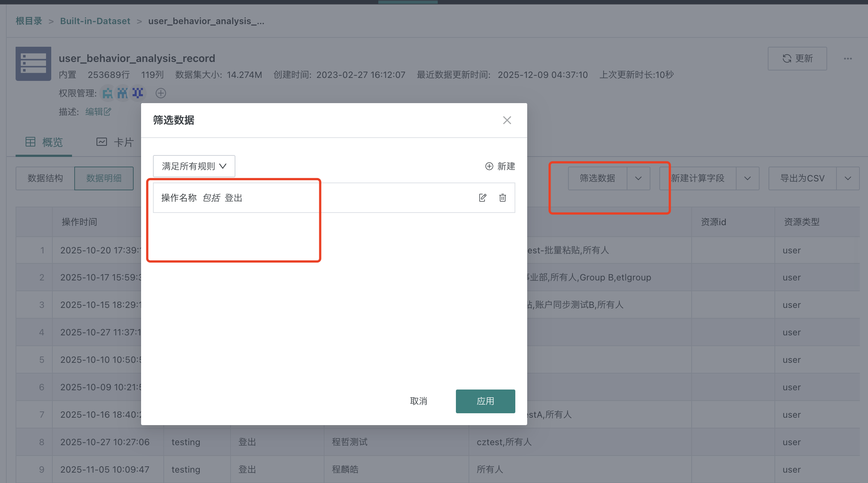Create a new filter rule via 新建 plus icon
Viewport: 868px width, 483px height.
(500, 166)
